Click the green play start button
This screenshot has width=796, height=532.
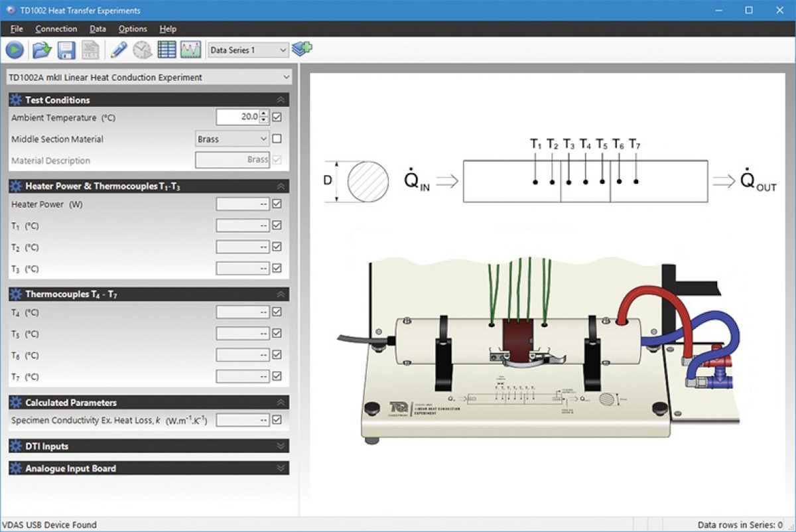coord(15,50)
